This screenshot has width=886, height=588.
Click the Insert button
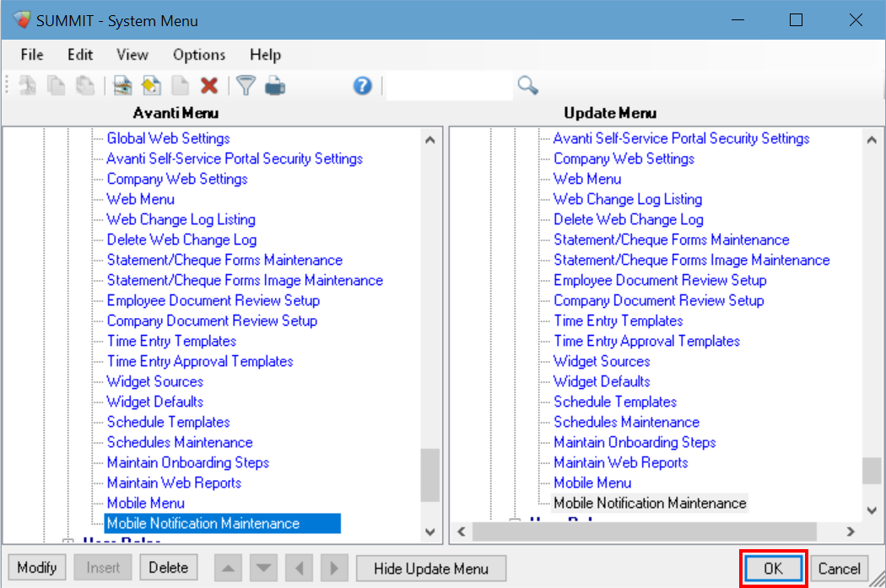pyautogui.click(x=103, y=568)
